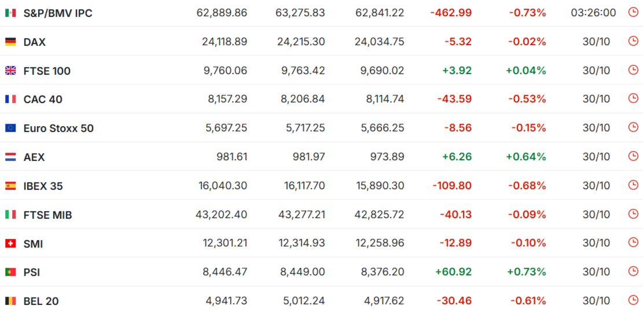Click the clock icon in the IBEX 35 row
This screenshot has height=310, width=644.
pyautogui.click(x=633, y=185)
